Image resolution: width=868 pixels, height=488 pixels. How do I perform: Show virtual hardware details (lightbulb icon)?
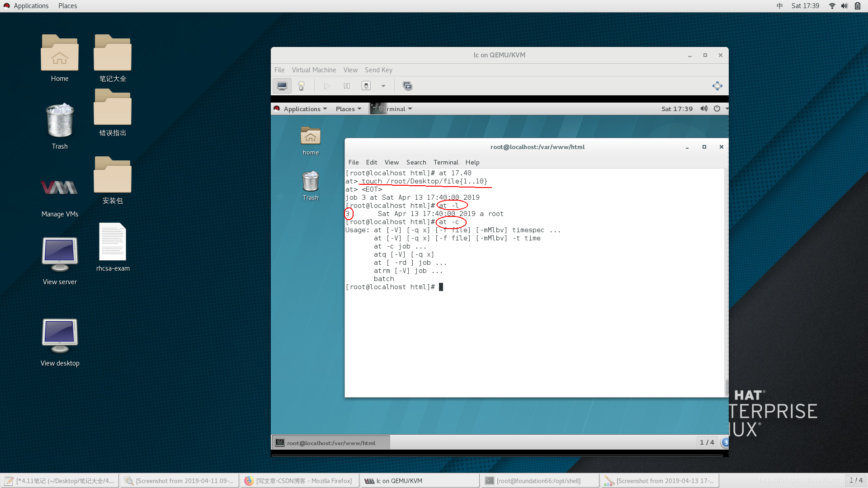(x=302, y=86)
